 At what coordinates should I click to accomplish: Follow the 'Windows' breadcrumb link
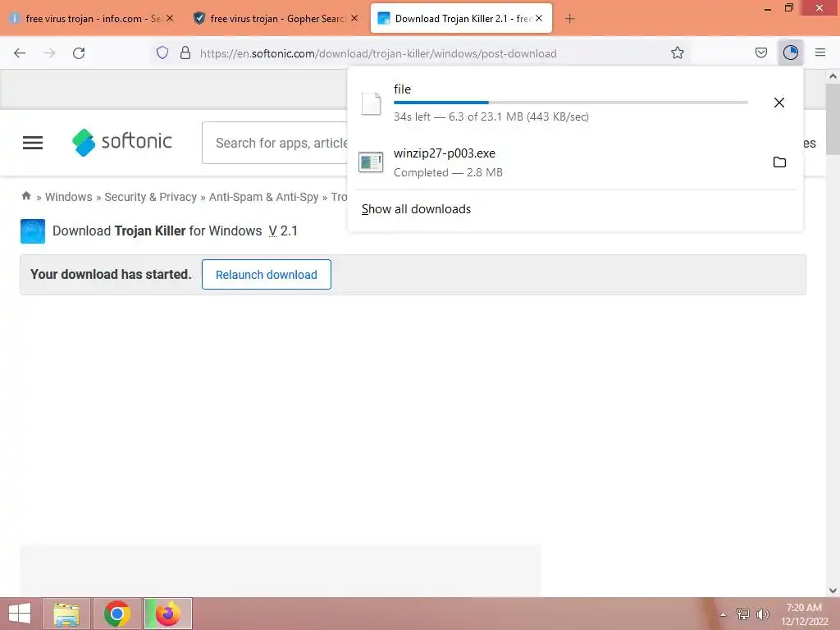[69, 197]
